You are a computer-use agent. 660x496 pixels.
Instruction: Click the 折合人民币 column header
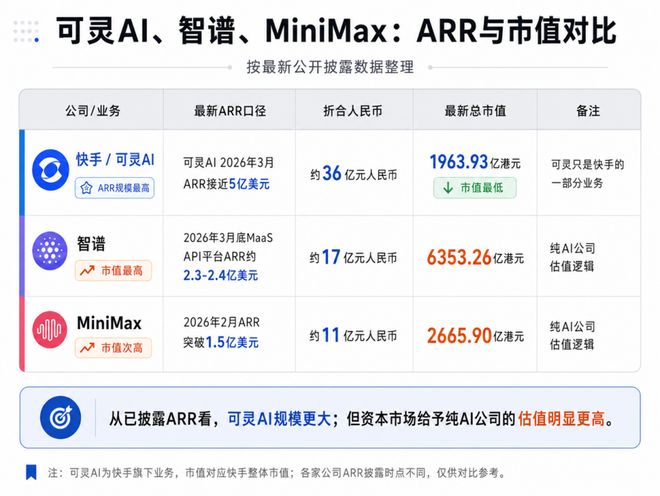(353, 111)
